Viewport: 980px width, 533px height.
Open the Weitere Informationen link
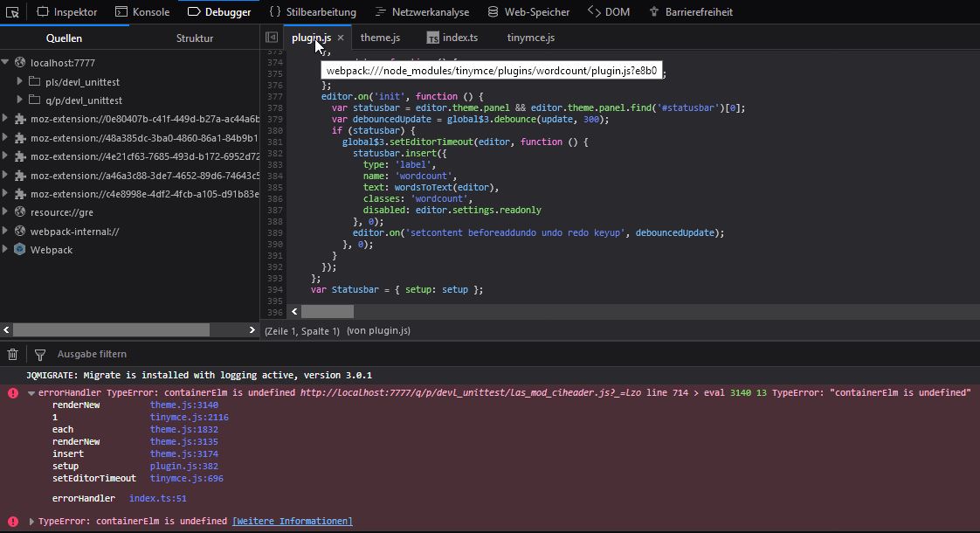[292, 522]
